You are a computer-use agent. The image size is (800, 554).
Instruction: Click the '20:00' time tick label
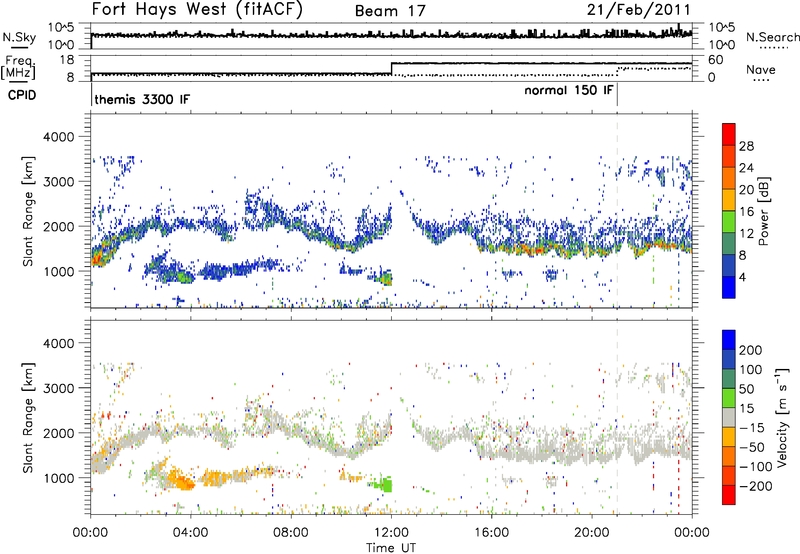592,533
